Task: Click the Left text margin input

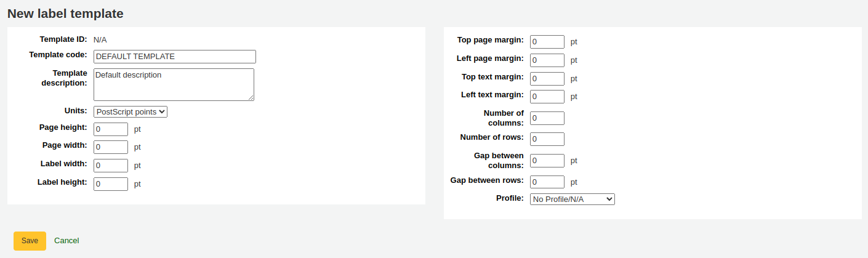Action: (547, 97)
